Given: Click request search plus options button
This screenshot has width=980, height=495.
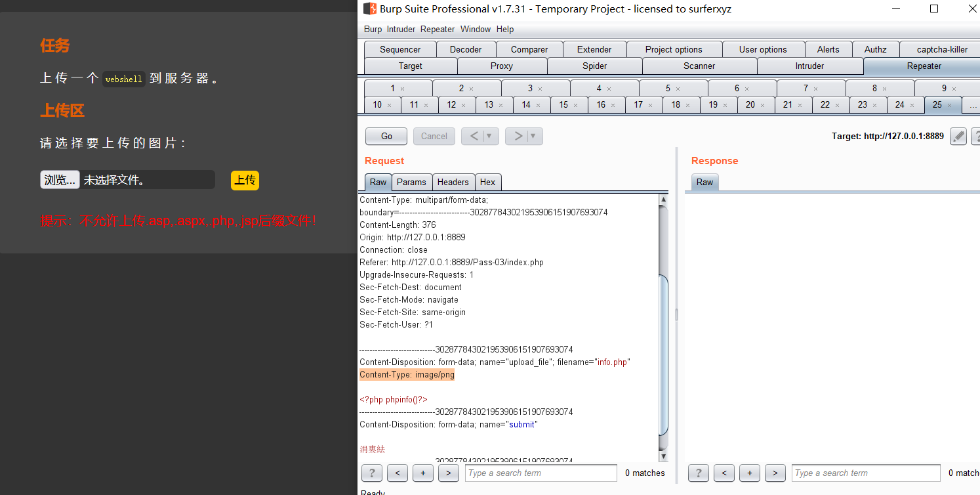Looking at the screenshot, I should pyautogui.click(x=423, y=473).
